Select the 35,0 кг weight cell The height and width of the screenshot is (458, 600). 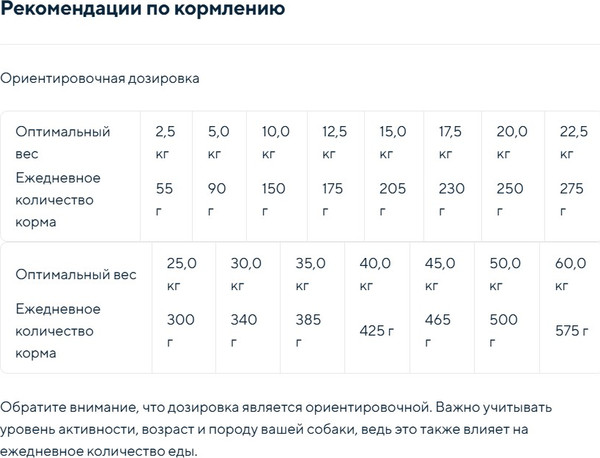click(310, 274)
